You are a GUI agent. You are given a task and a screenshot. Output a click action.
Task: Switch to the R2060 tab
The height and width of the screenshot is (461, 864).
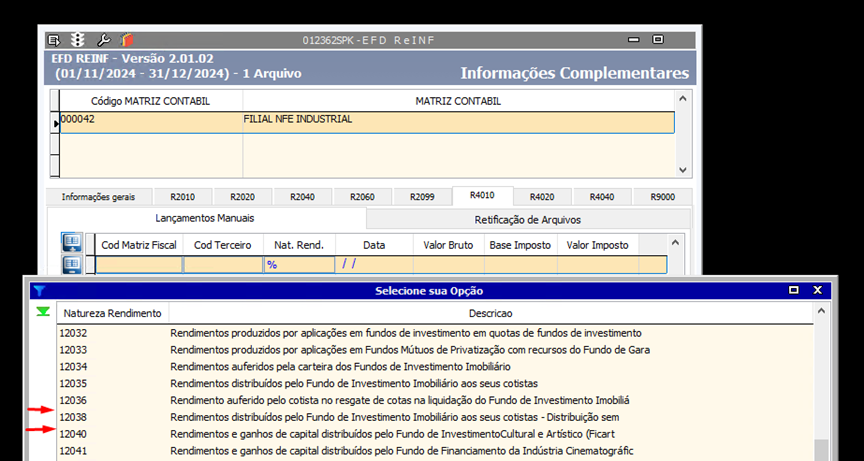[362, 197]
